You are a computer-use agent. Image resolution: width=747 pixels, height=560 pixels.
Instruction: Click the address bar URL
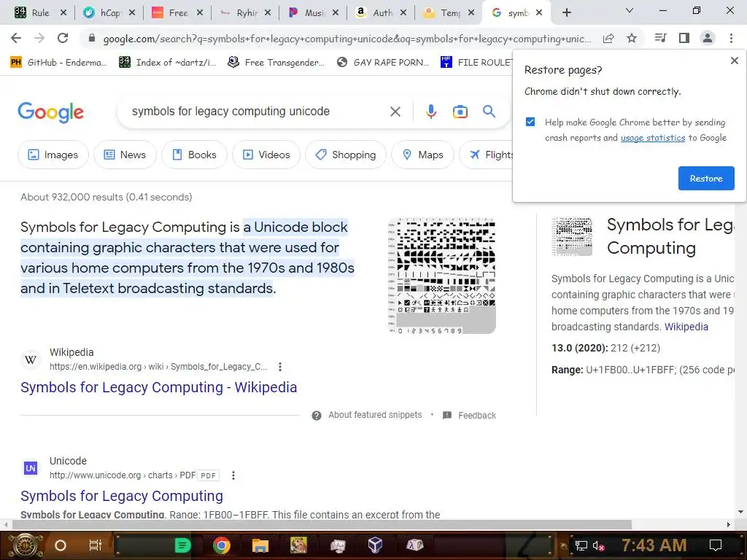tap(347, 39)
